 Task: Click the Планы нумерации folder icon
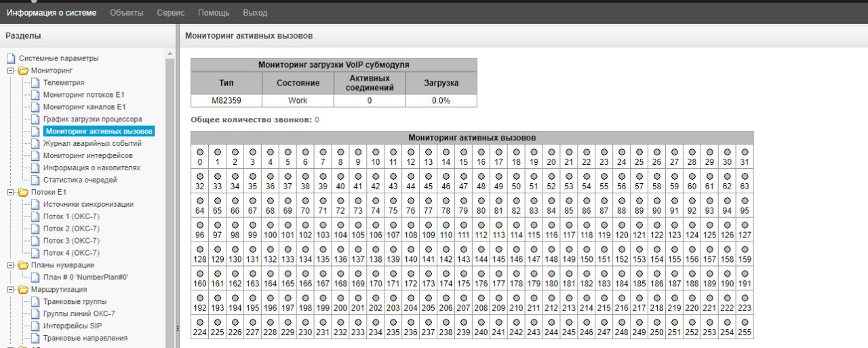click(x=23, y=265)
